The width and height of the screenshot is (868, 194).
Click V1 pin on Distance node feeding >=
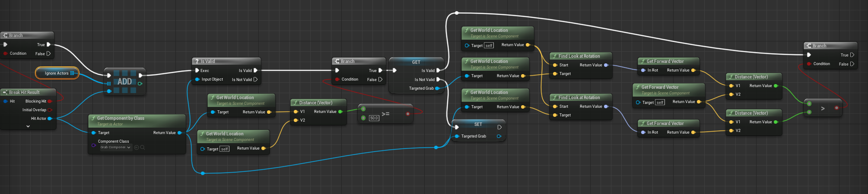(x=296, y=112)
